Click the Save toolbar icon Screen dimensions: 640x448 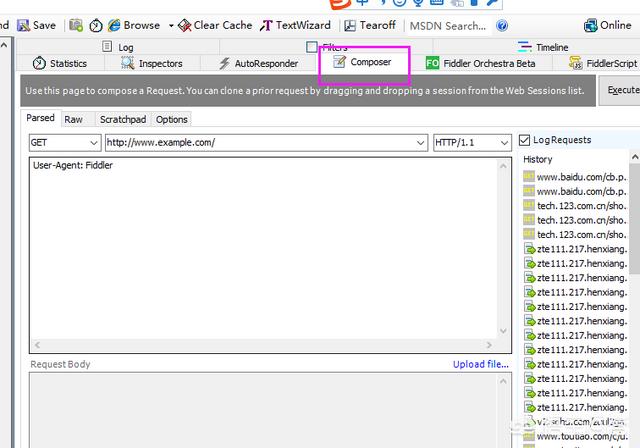pyautogui.click(x=23, y=25)
